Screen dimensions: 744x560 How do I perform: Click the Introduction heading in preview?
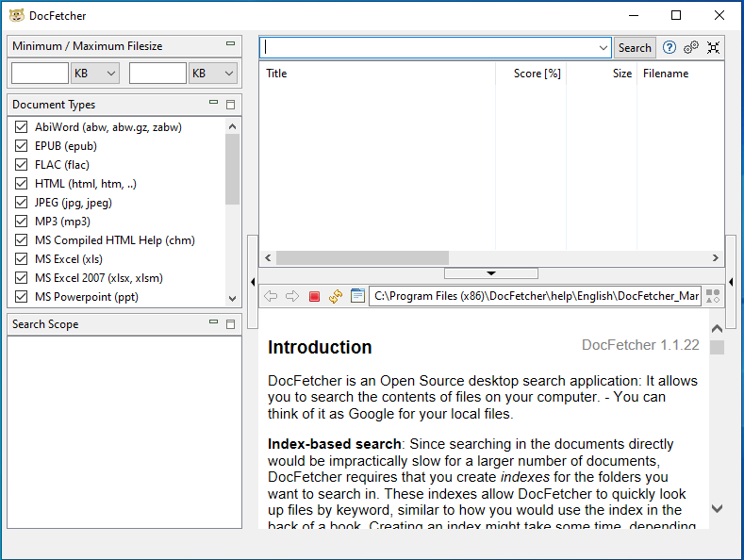tap(320, 347)
